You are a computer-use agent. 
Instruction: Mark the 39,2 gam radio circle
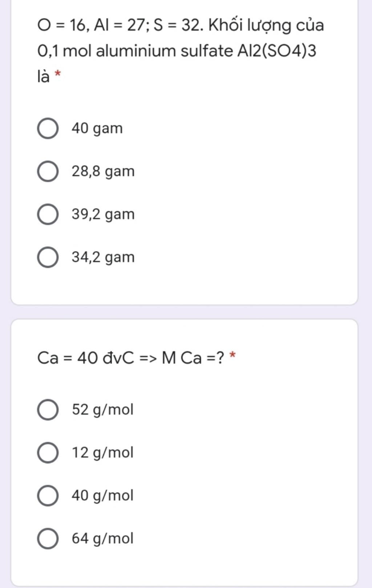pos(48,214)
